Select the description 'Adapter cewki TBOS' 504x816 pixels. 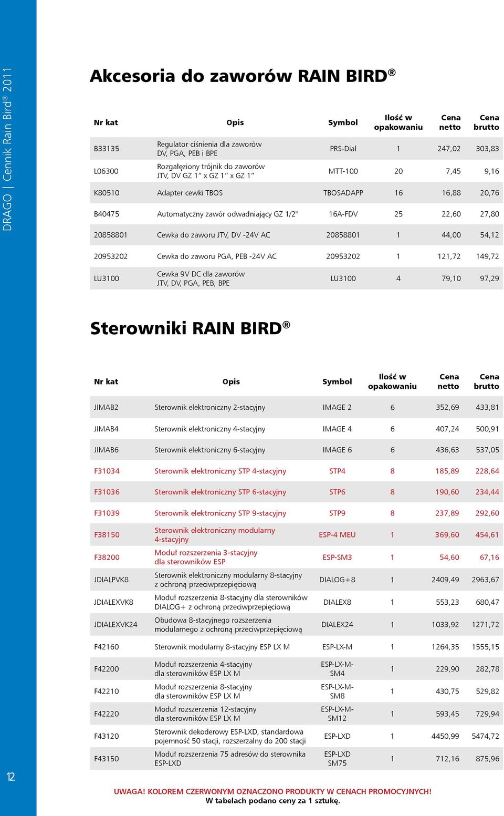click(190, 193)
